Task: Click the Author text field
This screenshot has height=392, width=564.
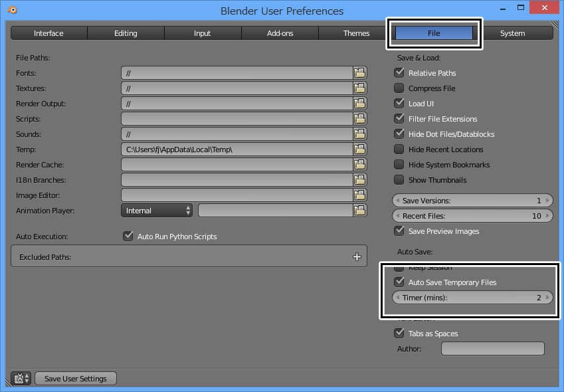Action: click(x=493, y=349)
